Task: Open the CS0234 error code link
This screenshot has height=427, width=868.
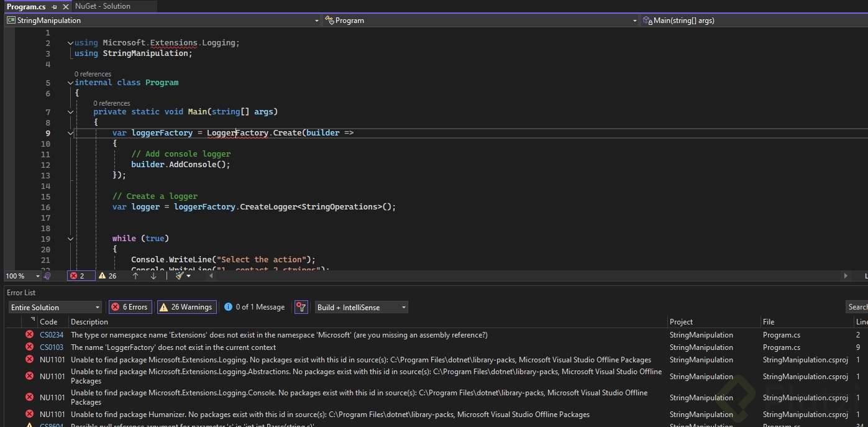Action: click(52, 335)
